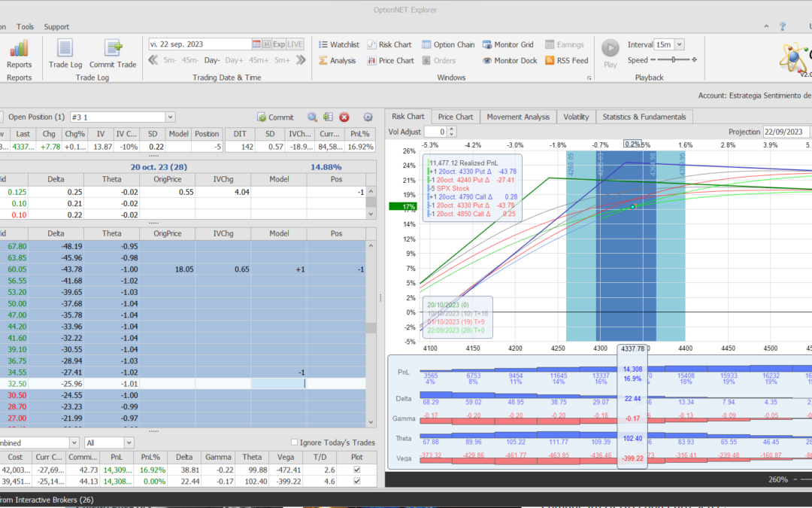The width and height of the screenshot is (812, 508).
Task: Open the position selector '#3 1' dropdown
Action: click(x=170, y=117)
